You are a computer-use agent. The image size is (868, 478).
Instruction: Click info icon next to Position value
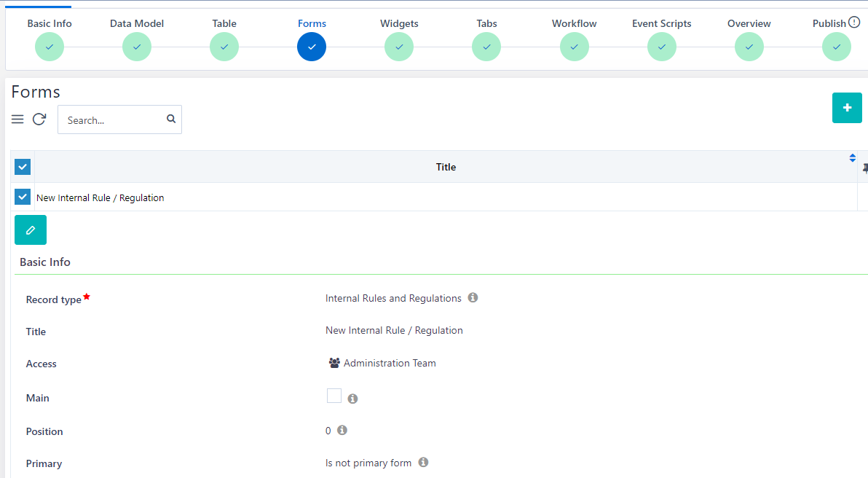tap(342, 431)
